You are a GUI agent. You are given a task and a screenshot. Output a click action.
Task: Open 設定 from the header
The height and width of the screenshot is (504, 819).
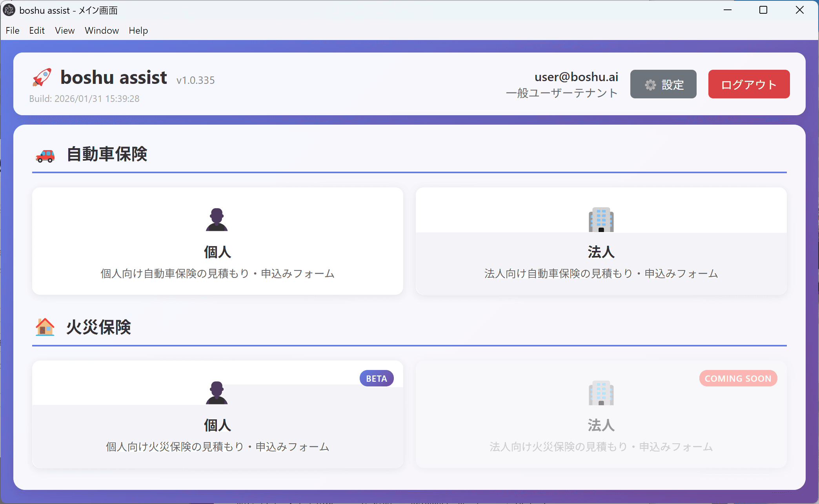click(663, 84)
